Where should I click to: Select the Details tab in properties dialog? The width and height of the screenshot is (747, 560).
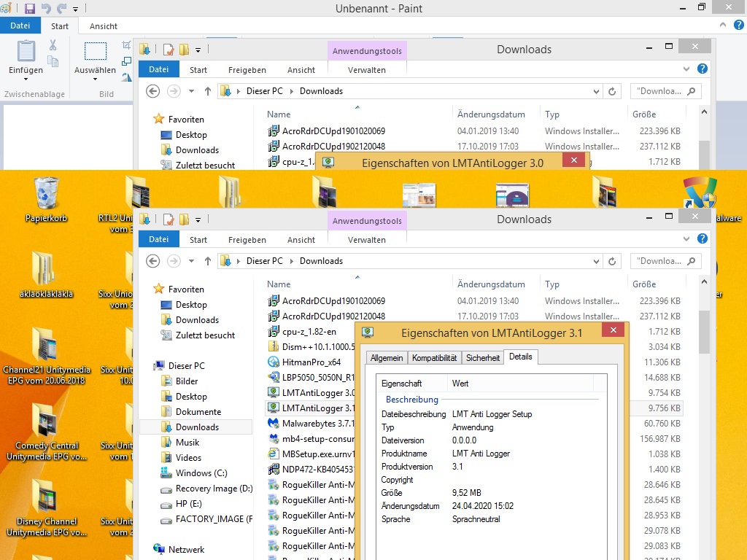click(x=520, y=357)
